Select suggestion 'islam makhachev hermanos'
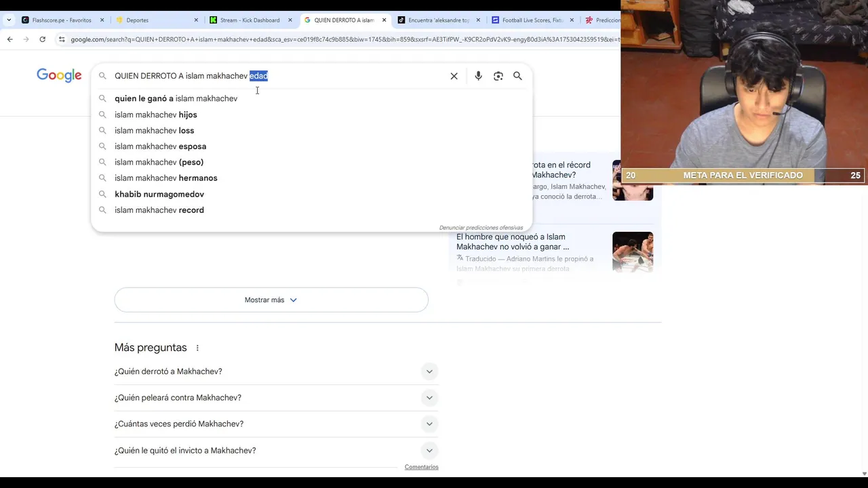Viewport: 868px width, 488px height. point(312,178)
